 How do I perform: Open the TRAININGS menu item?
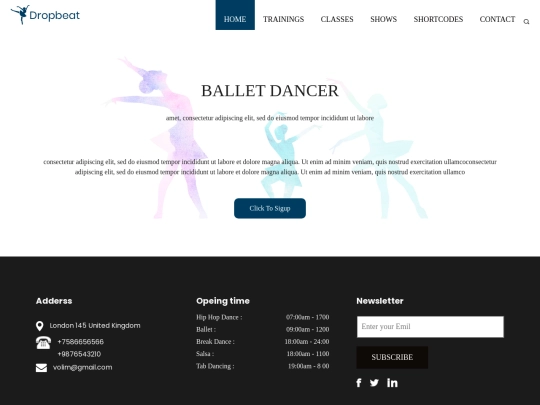pos(283,19)
